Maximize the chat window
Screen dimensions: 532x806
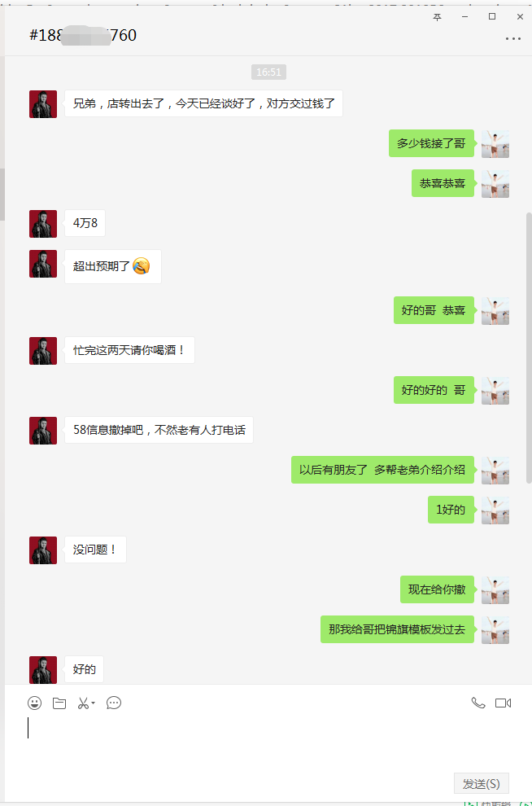492,16
